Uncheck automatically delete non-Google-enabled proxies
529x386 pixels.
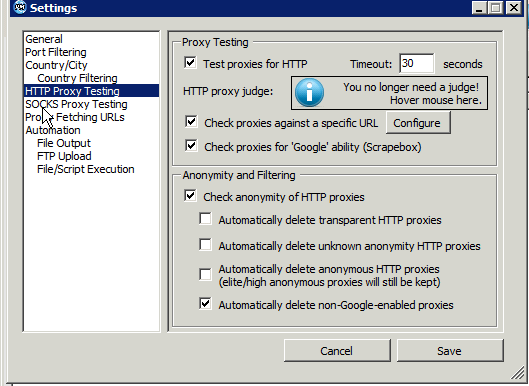click(x=205, y=304)
